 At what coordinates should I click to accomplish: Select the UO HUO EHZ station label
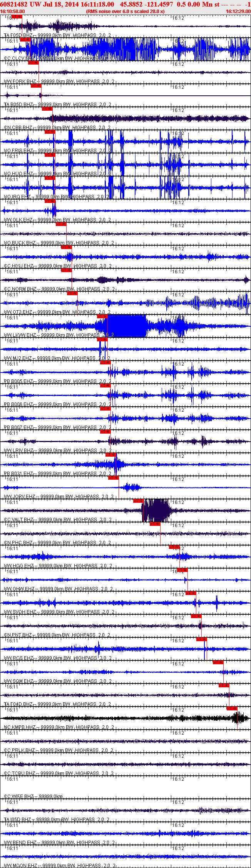click(18, 174)
